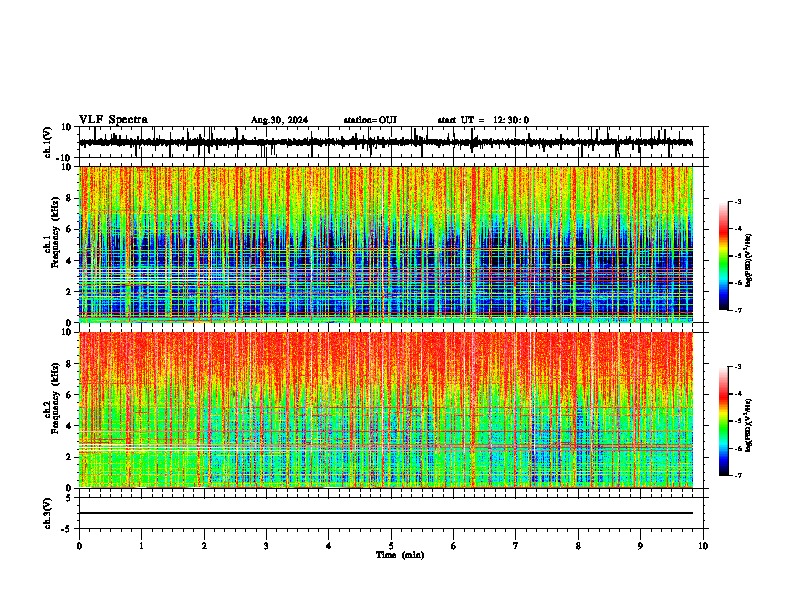
Task: Click the ch.2 color bar log(PSD) label
Action: [749, 426]
